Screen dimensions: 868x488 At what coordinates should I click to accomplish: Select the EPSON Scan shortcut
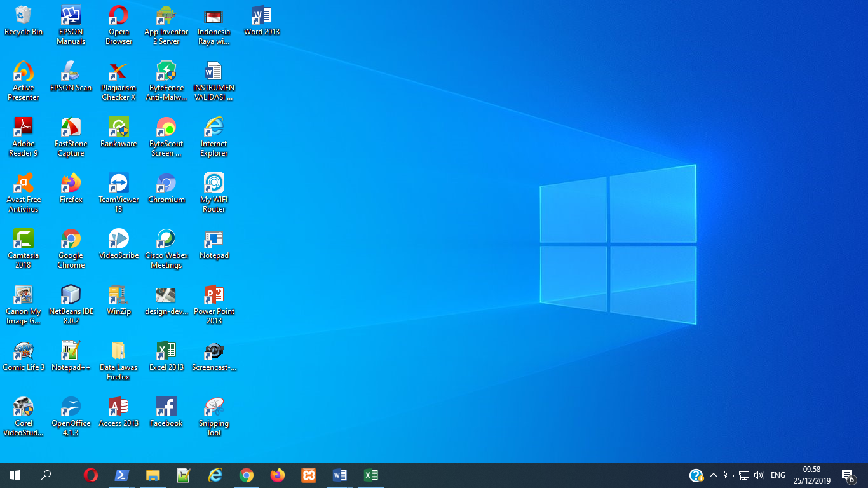pyautogui.click(x=71, y=76)
